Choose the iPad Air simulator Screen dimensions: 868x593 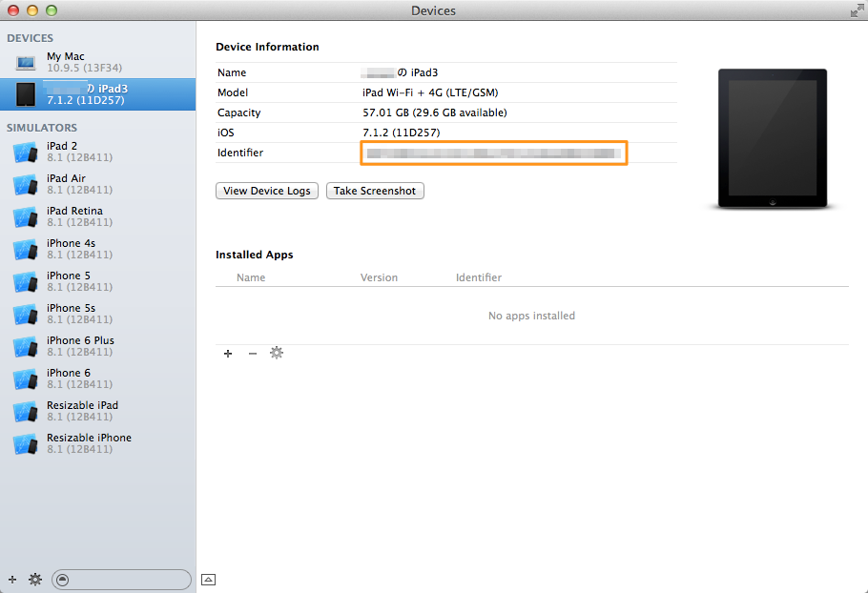coord(97,184)
